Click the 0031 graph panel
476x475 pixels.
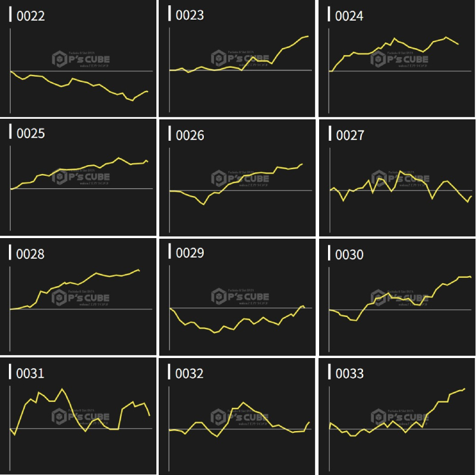(x=78, y=416)
